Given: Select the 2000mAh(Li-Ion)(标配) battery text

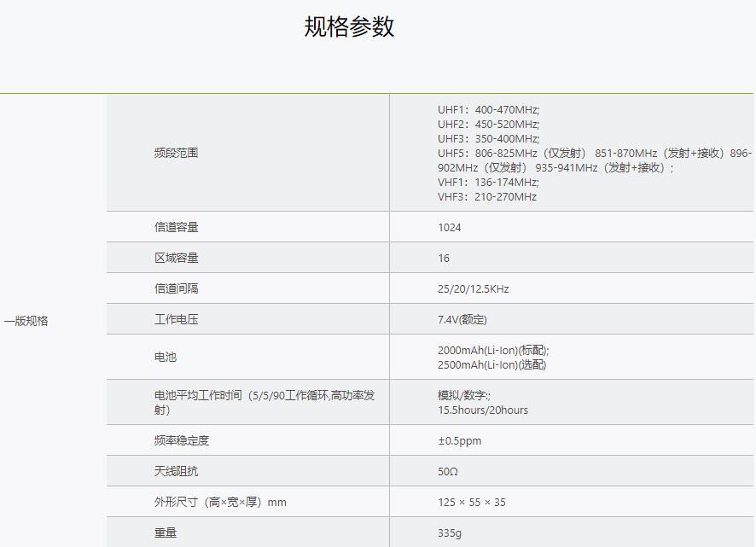Looking at the screenshot, I should pos(493,350).
